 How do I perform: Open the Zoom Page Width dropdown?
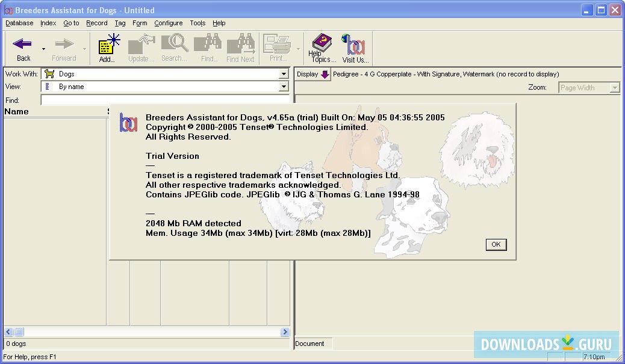click(615, 88)
